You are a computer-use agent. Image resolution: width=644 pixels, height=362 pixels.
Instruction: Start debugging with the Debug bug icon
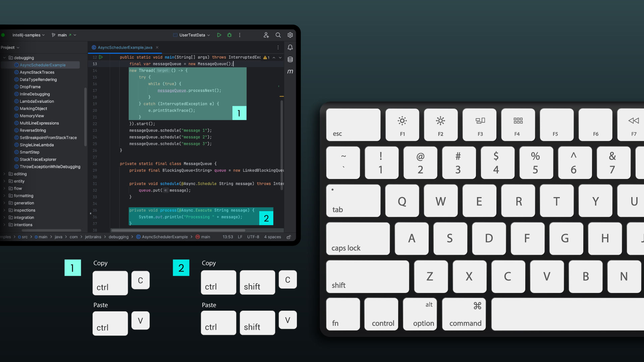tap(229, 35)
